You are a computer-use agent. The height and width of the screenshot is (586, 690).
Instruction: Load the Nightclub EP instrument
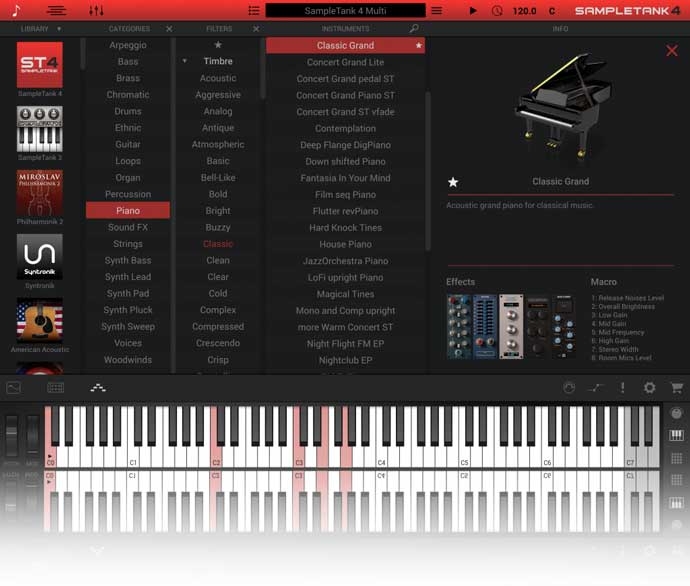coord(345,360)
